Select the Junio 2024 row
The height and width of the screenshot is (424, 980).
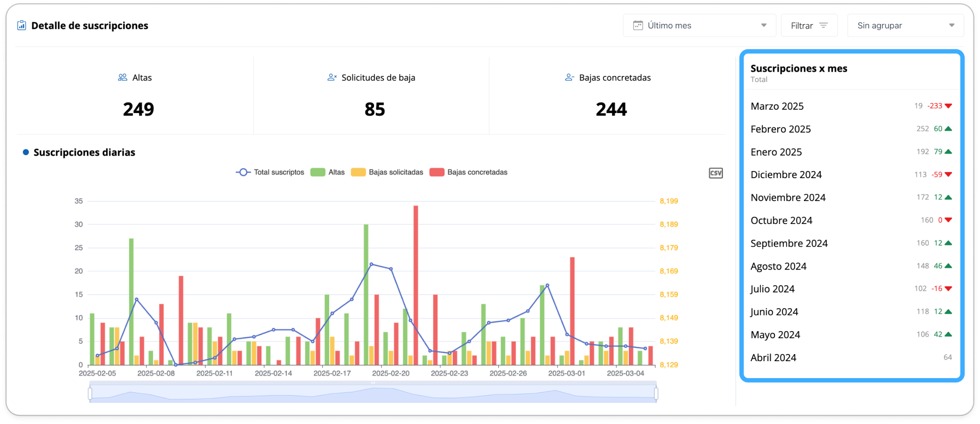click(x=851, y=311)
